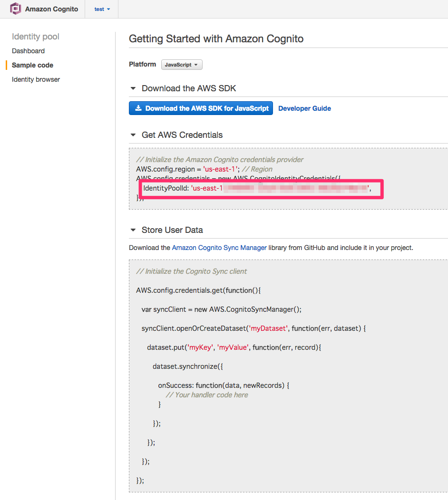
Task: Click the Amazon Cognito logo icon
Action: 15,9
